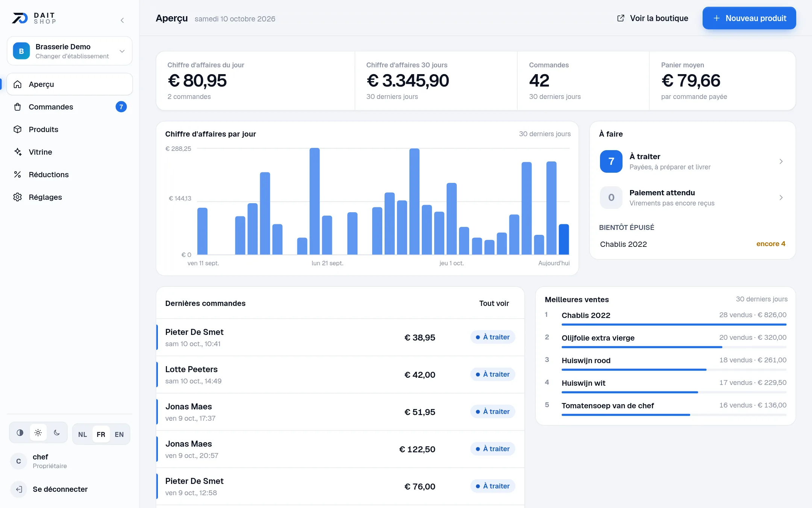812x508 pixels.
Task: Open Réglages via the gear icon
Action: 17,197
